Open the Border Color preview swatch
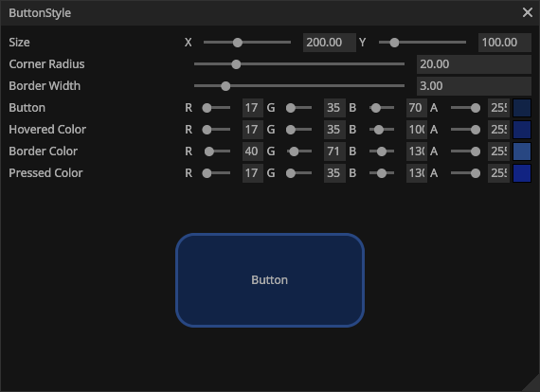 (x=522, y=151)
